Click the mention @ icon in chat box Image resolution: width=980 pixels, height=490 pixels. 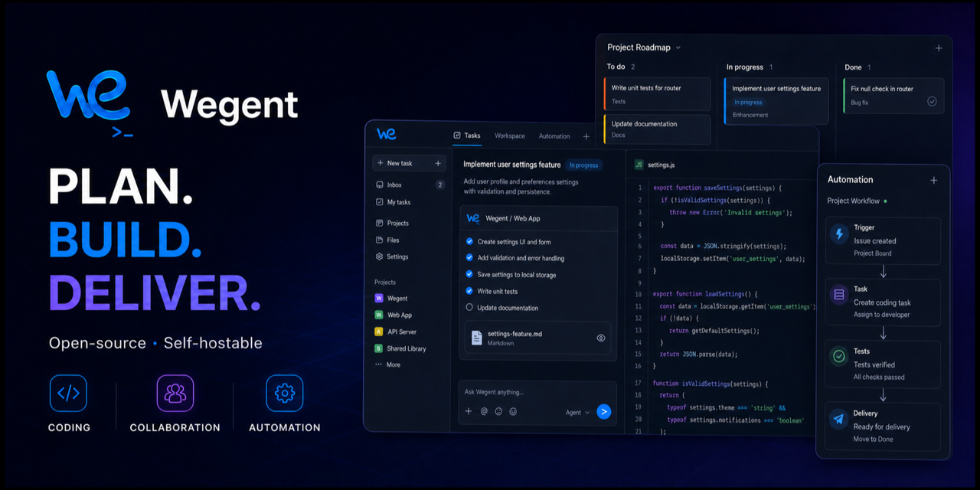click(x=484, y=412)
